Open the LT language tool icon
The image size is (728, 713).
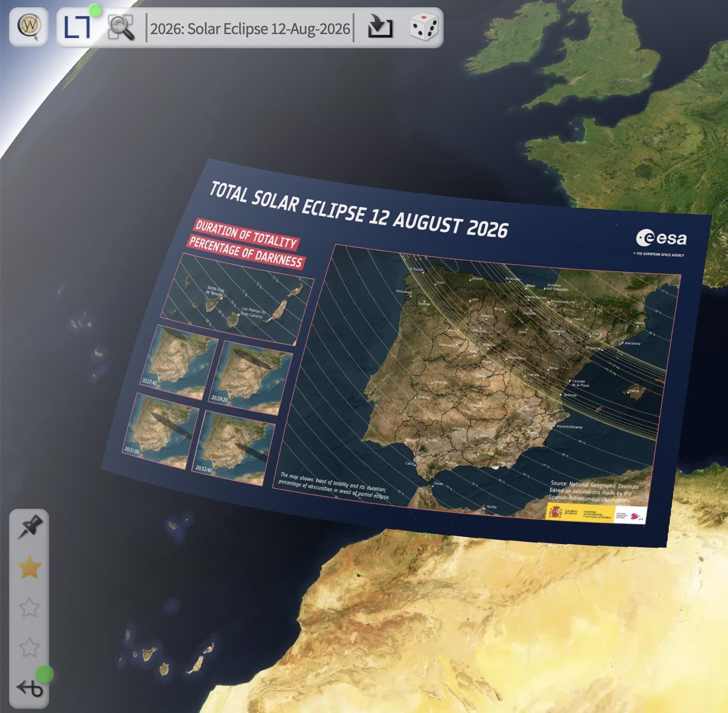(78, 27)
